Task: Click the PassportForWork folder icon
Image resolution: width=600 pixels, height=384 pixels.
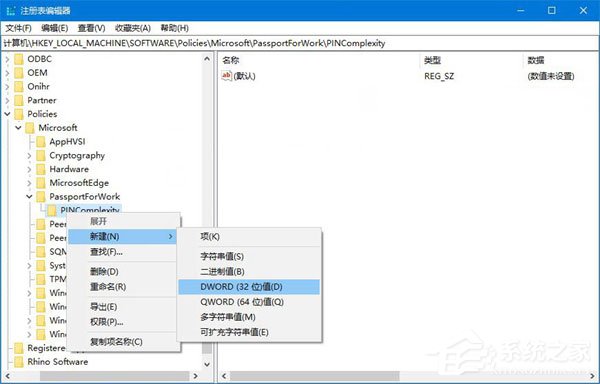Action: click(41, 197)
